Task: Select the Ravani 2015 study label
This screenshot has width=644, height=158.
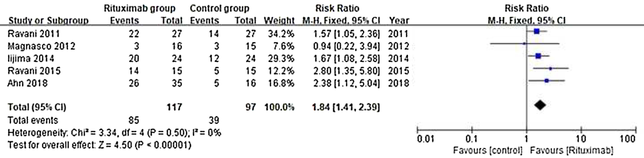Action: [34, 71]
